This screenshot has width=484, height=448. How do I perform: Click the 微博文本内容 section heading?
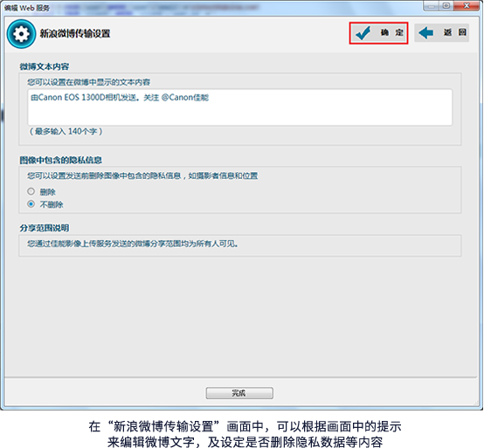45,66
